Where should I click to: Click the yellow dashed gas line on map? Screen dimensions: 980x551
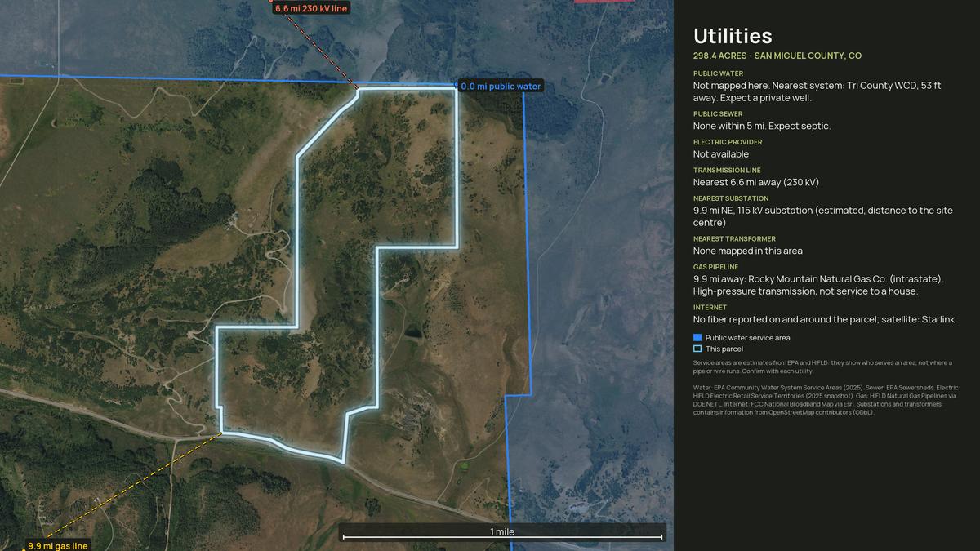tap(133, 486)
